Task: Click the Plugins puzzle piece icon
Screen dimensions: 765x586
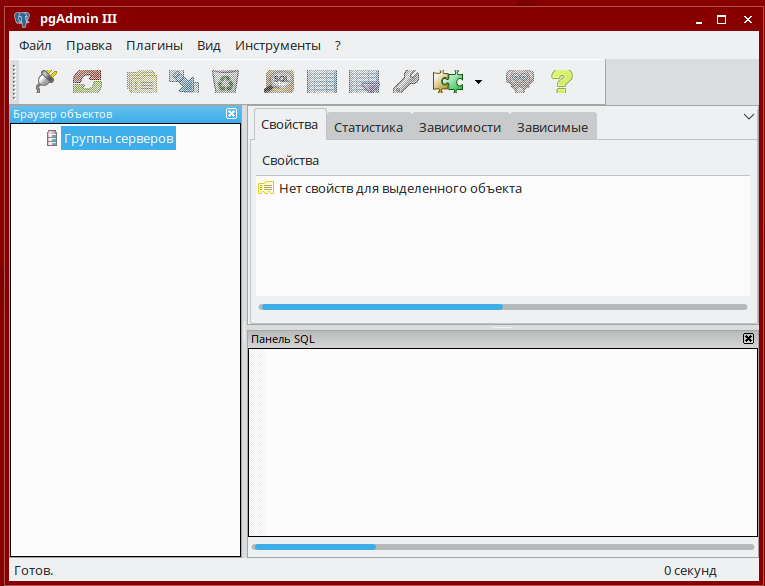Action: click(x=448, y=81)
